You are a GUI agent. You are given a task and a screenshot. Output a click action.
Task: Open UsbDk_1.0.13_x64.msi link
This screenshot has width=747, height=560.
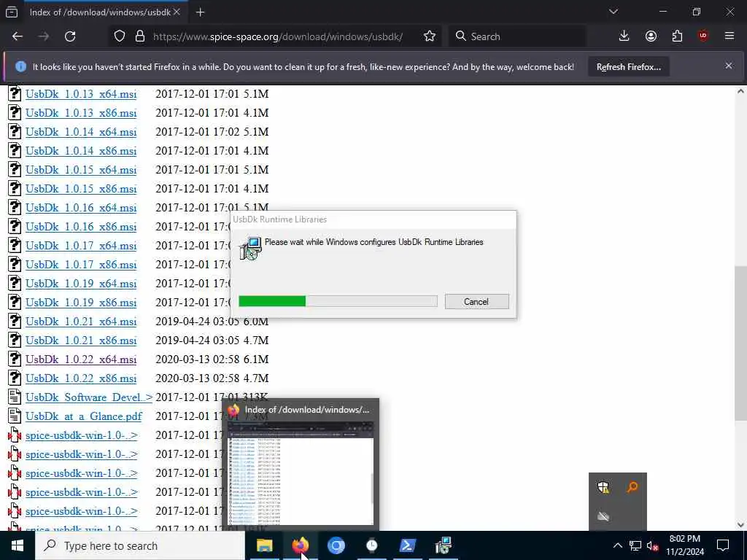coord(81,94)
